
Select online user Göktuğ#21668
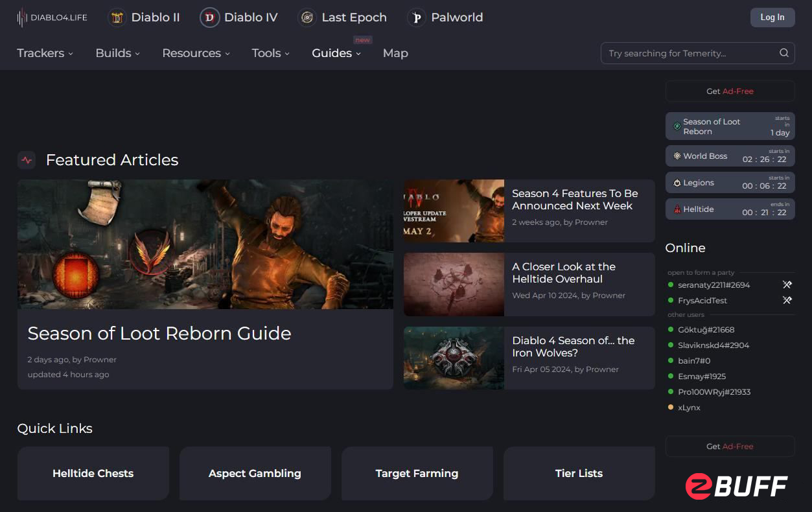(706, 330)
